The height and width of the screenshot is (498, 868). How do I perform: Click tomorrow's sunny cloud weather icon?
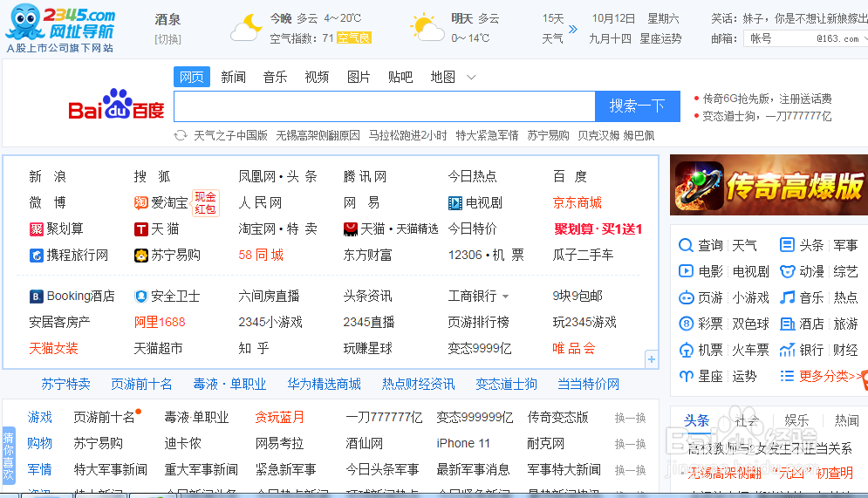coord(427,28)
